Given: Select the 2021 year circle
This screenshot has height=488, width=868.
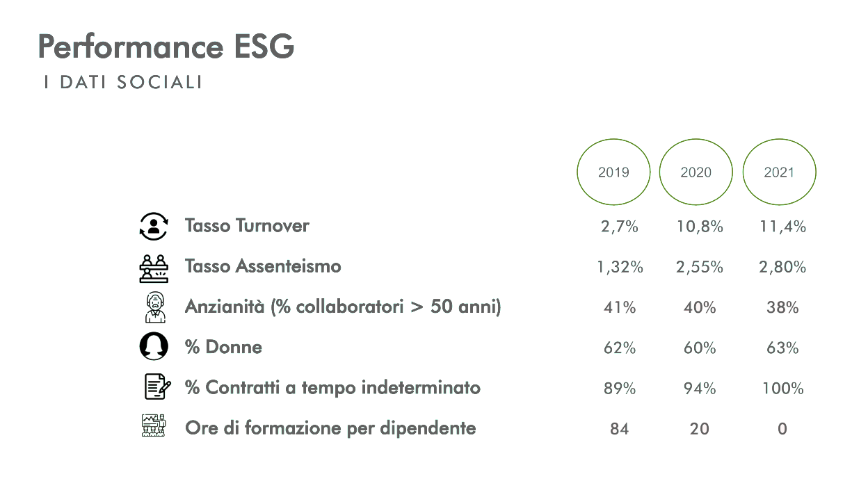Looking at the screenshot, I should (x=779, y=172).
